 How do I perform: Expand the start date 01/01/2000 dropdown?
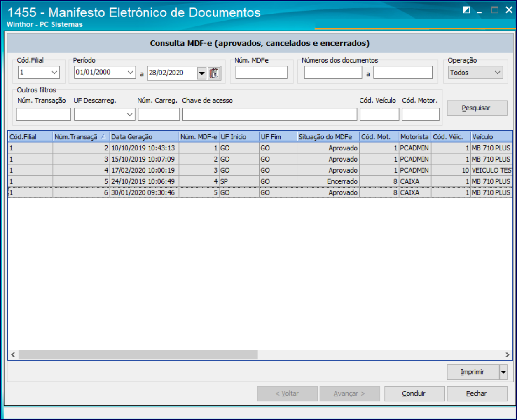tap(131, 73)
